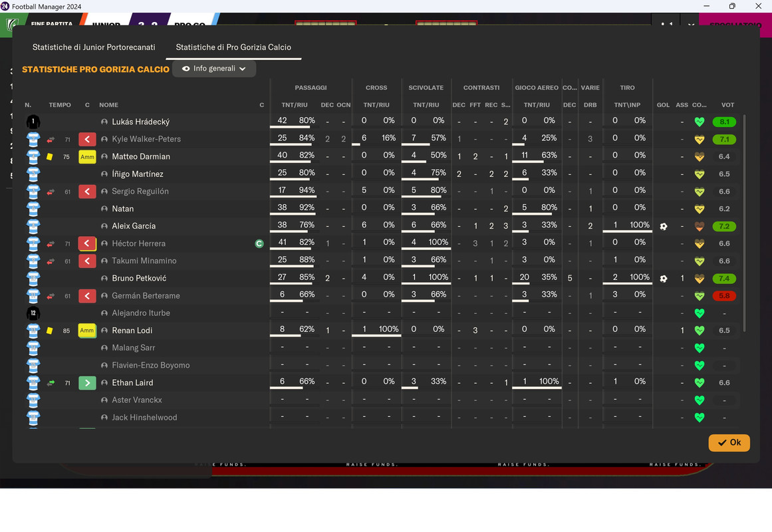Click red substitution badge for Takumi Minamino
The height and width of the screenshot is (532, 772).
point(87,261)
